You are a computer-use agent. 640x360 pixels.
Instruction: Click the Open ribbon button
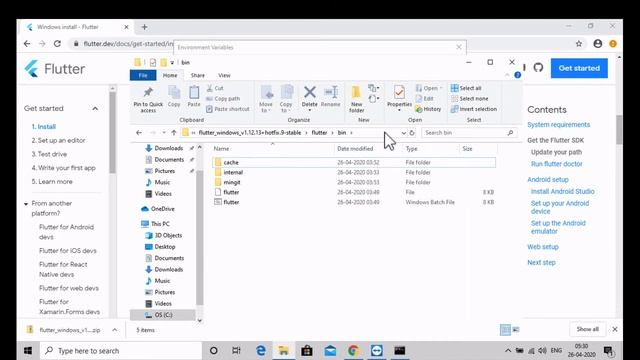(429, 88)
